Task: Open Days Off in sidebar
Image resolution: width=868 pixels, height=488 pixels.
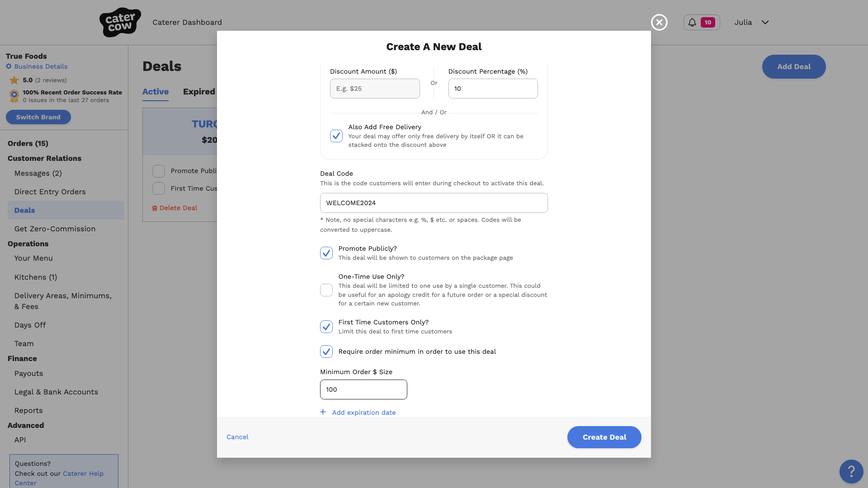Action: [x=30, y=325]
